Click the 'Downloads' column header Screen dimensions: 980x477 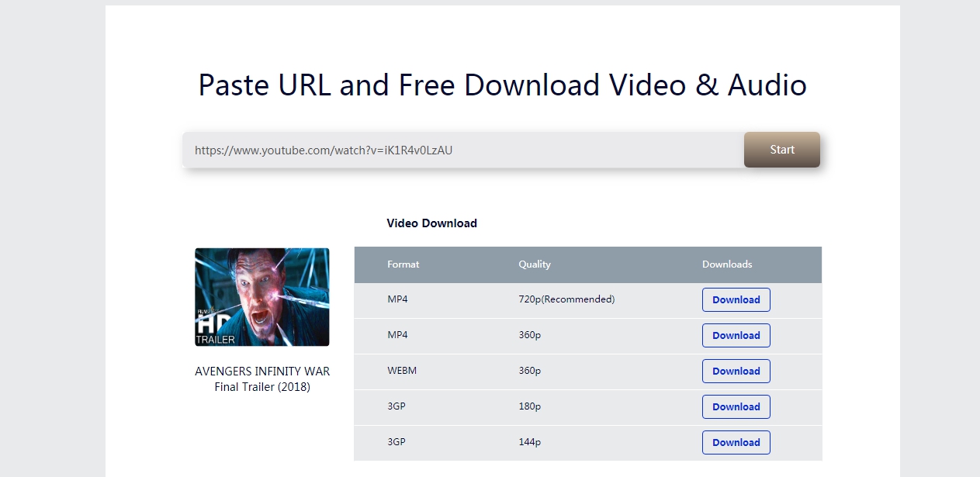click(x=727, y=264)
